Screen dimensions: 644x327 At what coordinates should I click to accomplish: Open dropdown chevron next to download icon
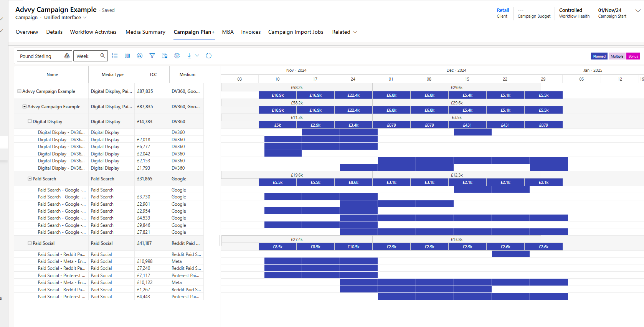pyautogui.click(x=197, y=56)
